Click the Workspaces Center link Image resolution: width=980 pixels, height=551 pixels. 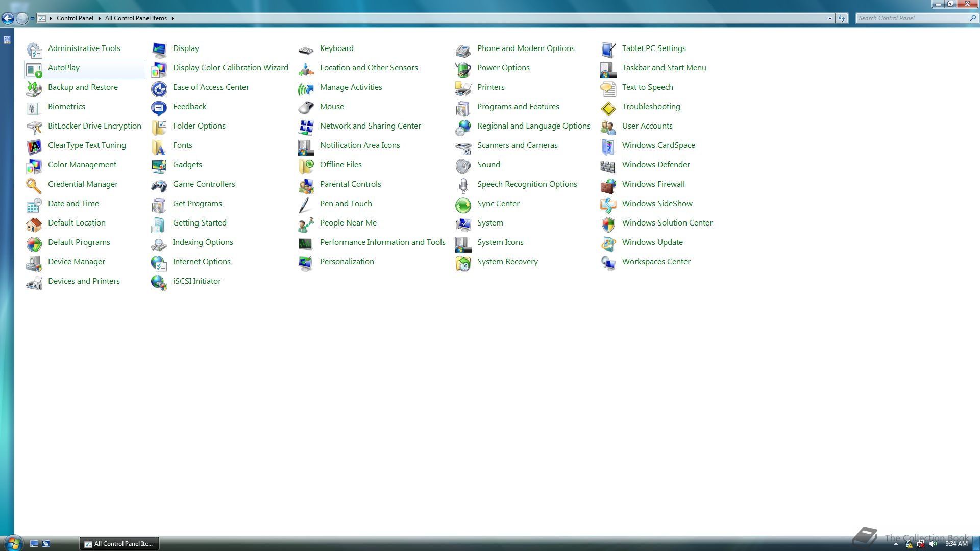(x=656, y=261)
